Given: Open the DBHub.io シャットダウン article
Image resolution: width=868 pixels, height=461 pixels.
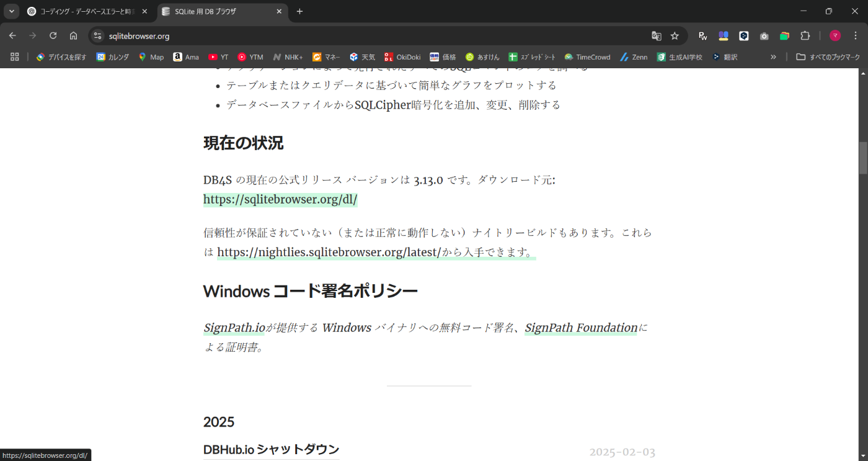Looking at the screenshot, I should click(271, 449).
